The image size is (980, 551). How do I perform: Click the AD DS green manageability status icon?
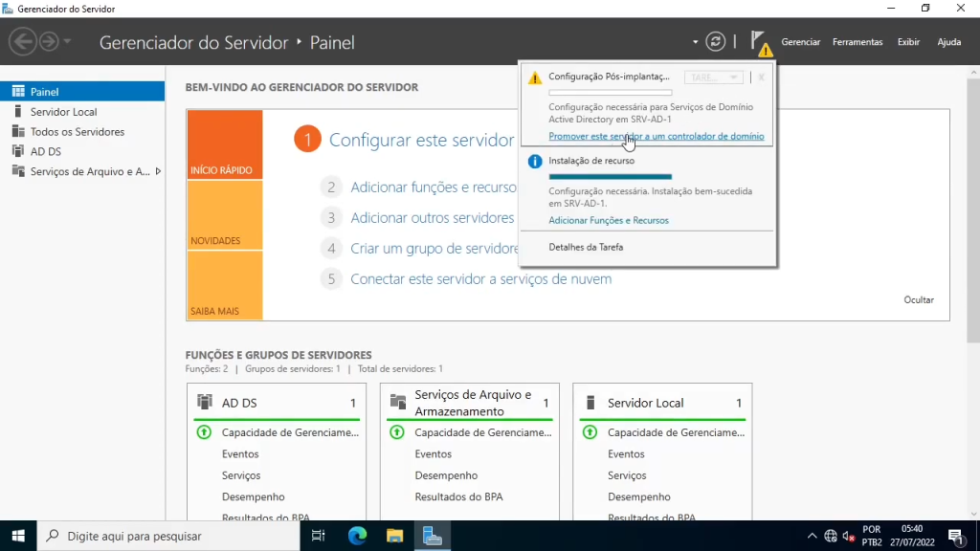point(204,432)
